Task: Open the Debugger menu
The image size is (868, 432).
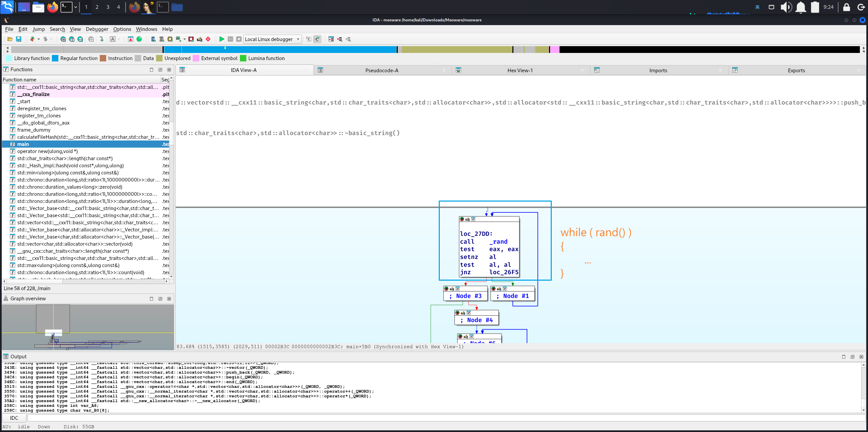Action: click(97, 29)
